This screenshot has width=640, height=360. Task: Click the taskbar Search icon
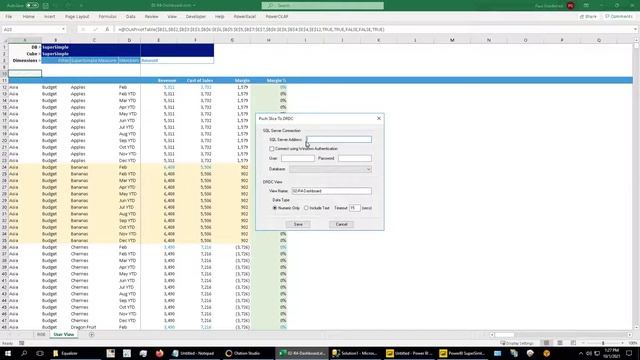click(x=24, y=353)
